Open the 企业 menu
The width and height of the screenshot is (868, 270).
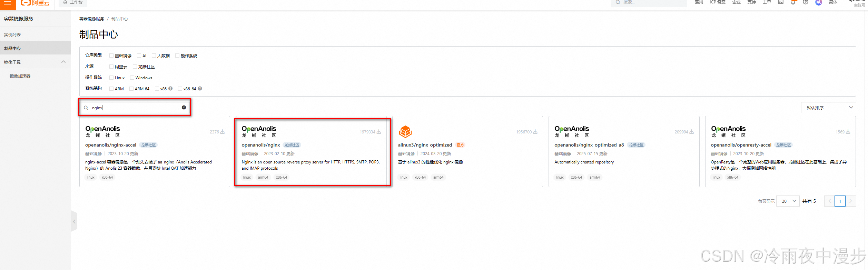click(736, 2)
